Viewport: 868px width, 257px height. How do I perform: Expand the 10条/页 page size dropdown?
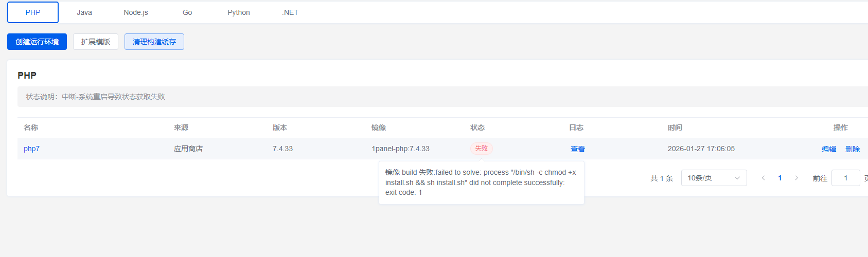pos(714,178)
